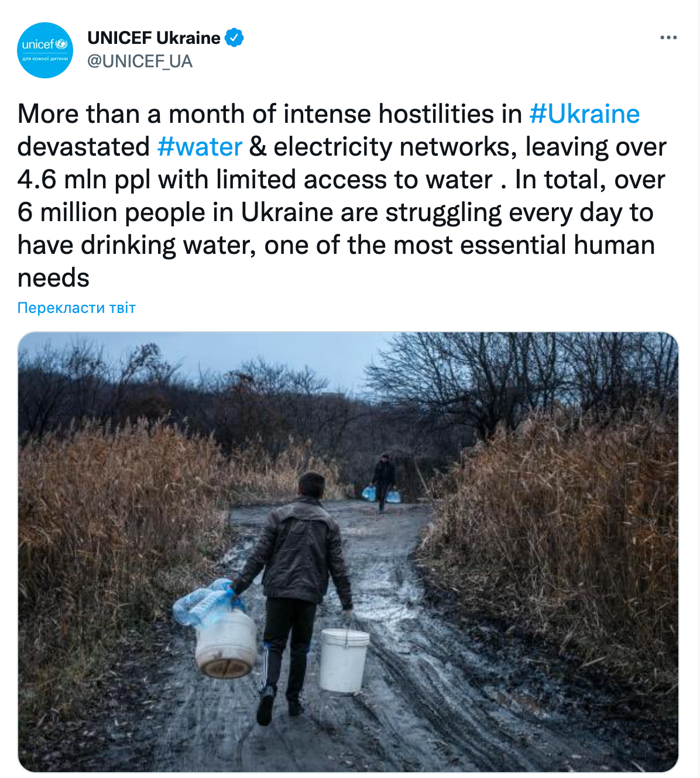Open the #water hashtag
The image size is (700, 778).
click(200, 147)
